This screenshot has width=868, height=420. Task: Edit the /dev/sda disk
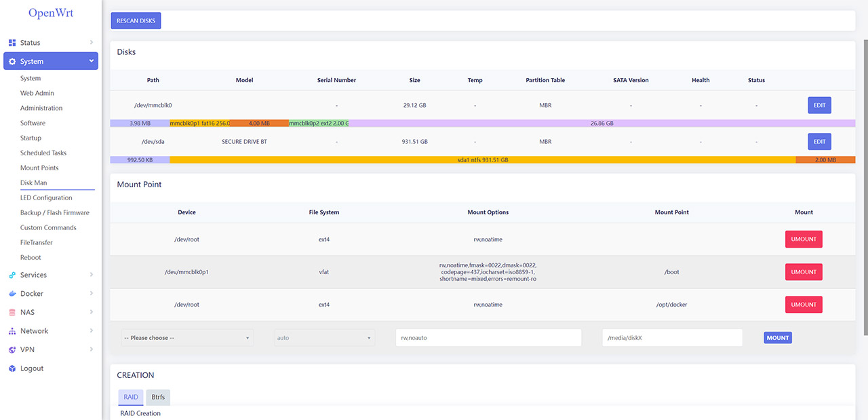click(x=819, y=142)
